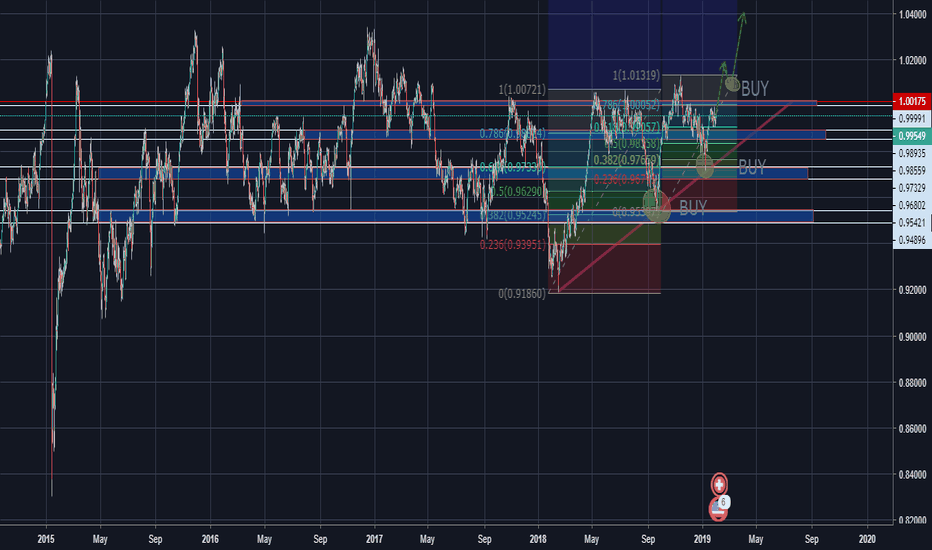
Task: Click the 0.86000 price scale value
Action: click(912, 428)
